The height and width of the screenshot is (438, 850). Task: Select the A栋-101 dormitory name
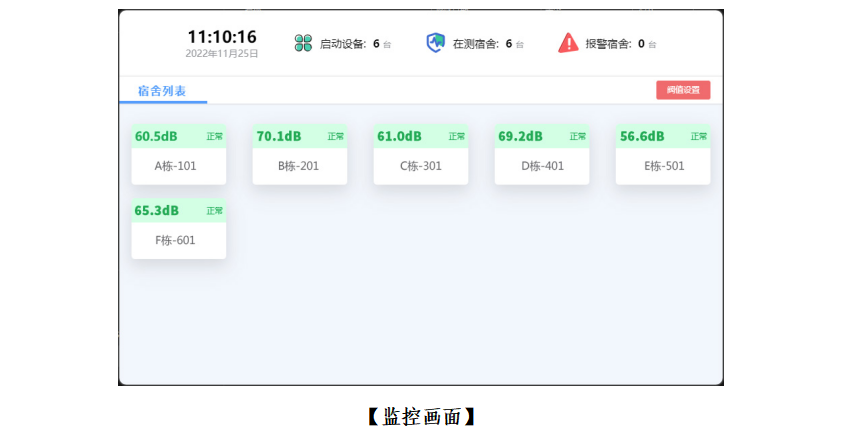coord(176,166)
